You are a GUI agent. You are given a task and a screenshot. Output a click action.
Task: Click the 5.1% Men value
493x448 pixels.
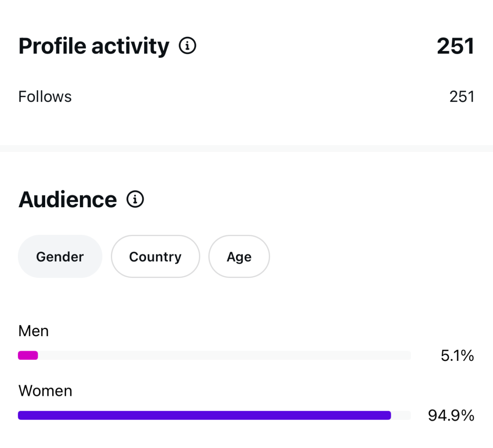pos(457,356)
